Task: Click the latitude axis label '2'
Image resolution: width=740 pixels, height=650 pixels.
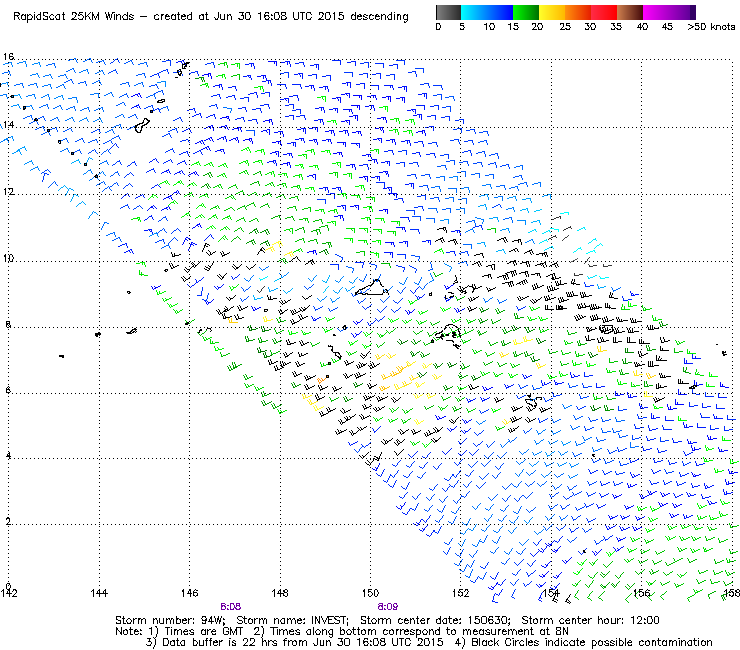Action: [x=8, y=522]
